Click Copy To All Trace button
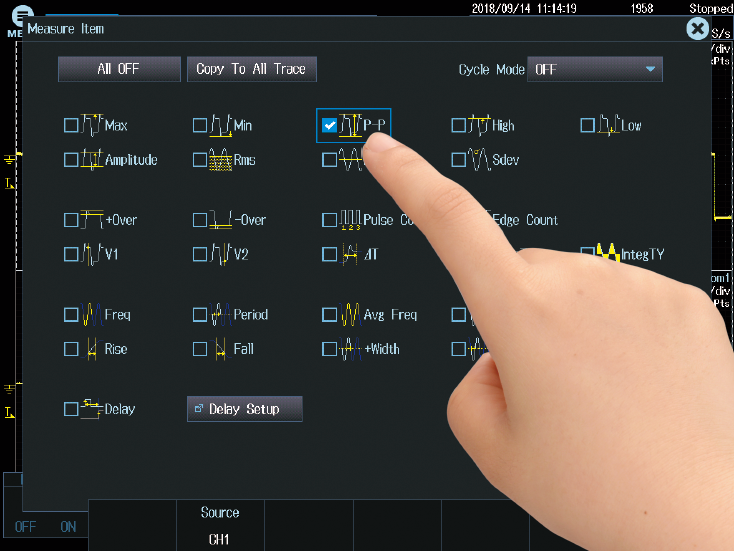This screenshot has height=551, width=734. pos(252,69)
